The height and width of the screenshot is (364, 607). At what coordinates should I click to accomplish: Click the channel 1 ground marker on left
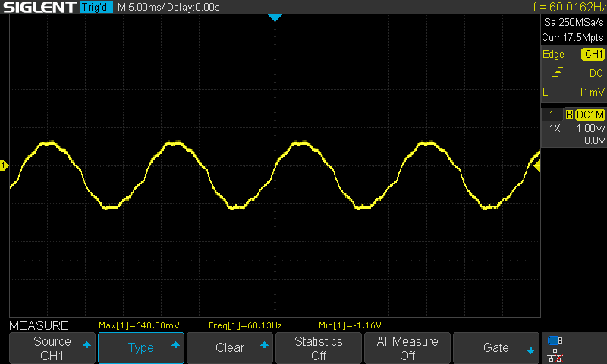pos(4,165)
